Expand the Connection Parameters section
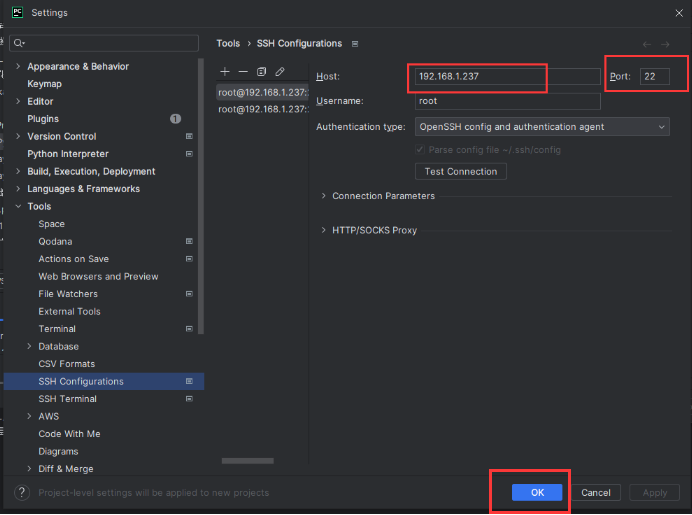This screenshot has height=515, width=692. 324,196
